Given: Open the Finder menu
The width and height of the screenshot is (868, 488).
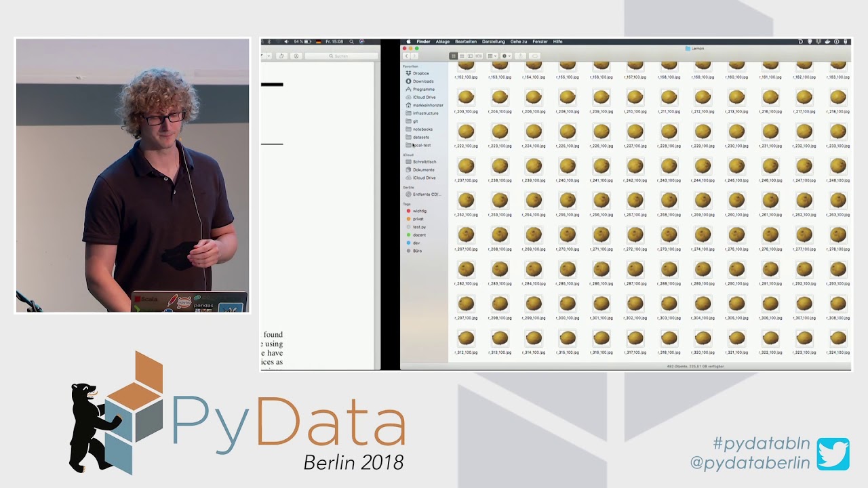Looking at the screenshot, I should [423, 41].
